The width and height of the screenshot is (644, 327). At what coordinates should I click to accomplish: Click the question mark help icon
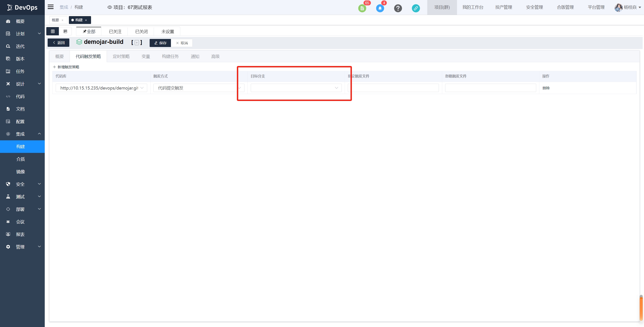click(x=398, y=8)
